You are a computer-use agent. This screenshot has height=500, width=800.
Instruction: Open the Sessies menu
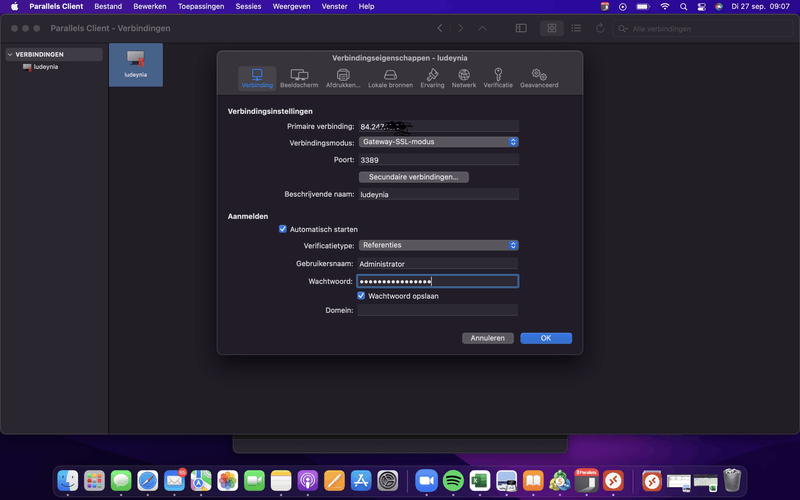[248, 6]
